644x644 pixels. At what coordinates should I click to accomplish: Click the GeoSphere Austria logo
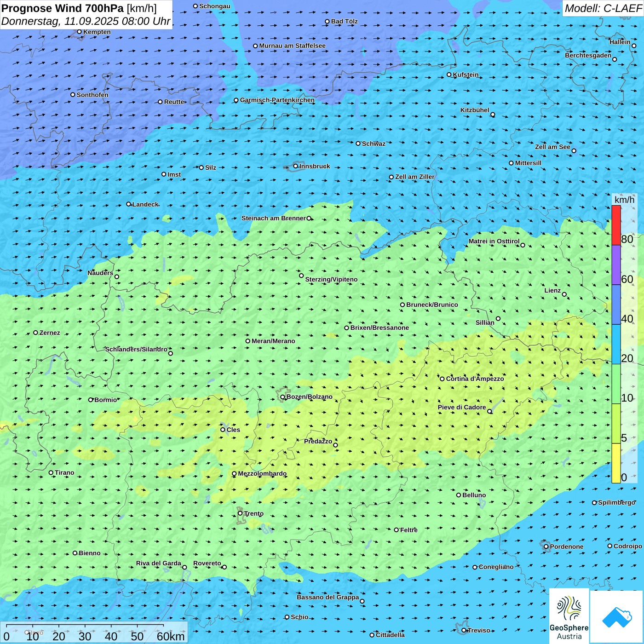(x=569, y=616)
